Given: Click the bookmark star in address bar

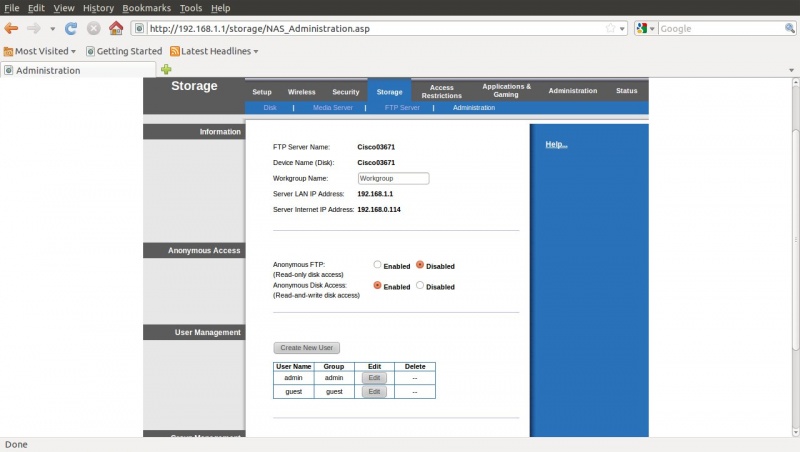Looking at the screenshot, I should click(610, 28).
